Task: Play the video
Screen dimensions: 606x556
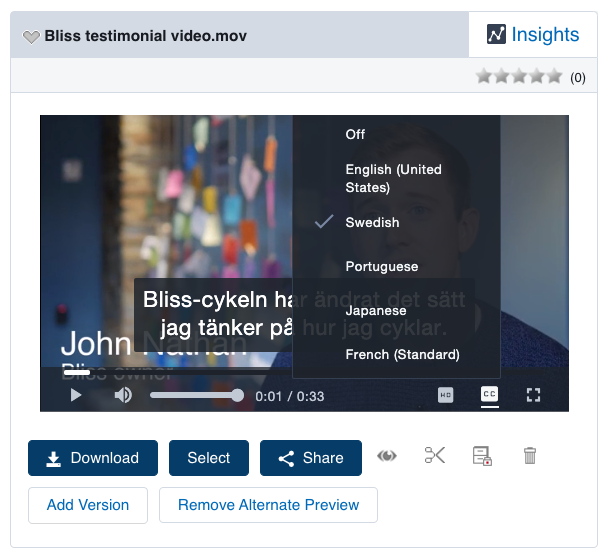Action: [76, 395]
